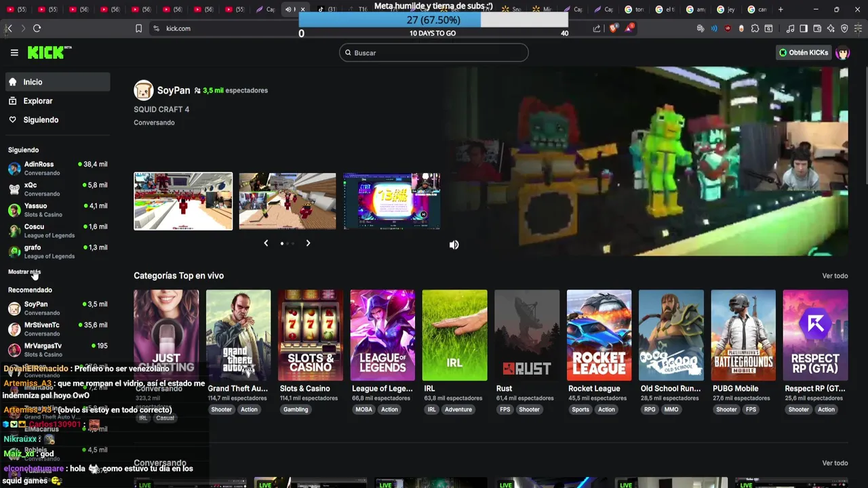Screen dimensions: 868x488
Task: Click the Buscar search field
Action: tap(434, 53)
